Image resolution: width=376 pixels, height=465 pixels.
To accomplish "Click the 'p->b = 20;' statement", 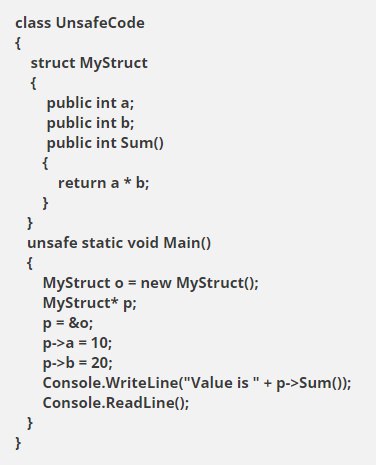I will [78, 363].
